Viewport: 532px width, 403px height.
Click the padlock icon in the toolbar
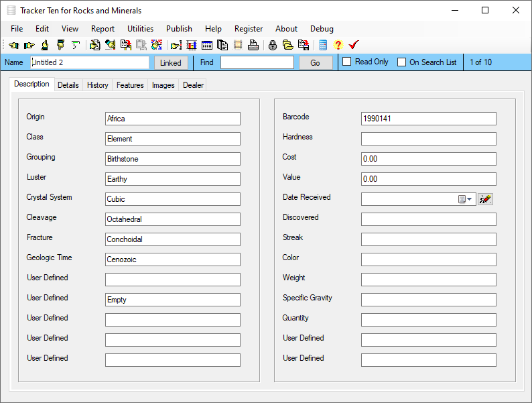click(x=272, y=46)
